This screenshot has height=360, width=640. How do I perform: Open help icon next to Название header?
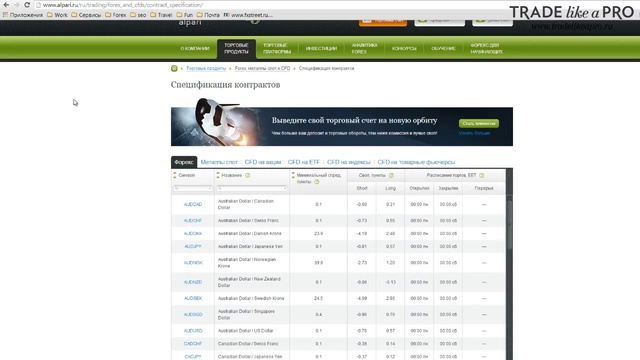[x=247, y=175]
